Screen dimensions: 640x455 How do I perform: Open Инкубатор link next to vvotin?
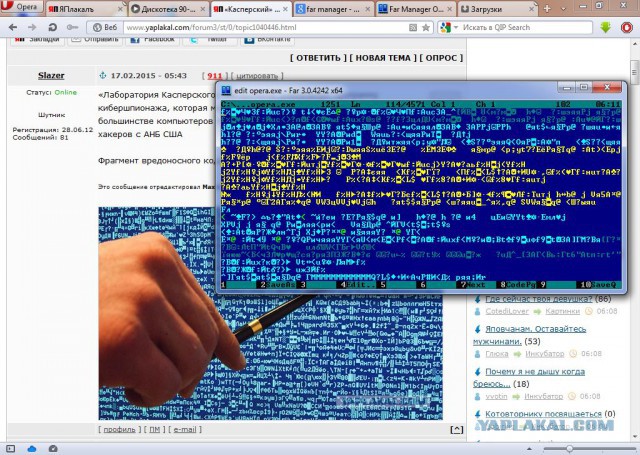click(543, 396)
